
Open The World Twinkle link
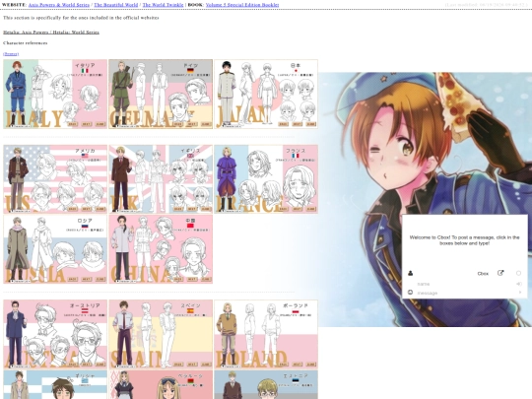coord(163,5)
